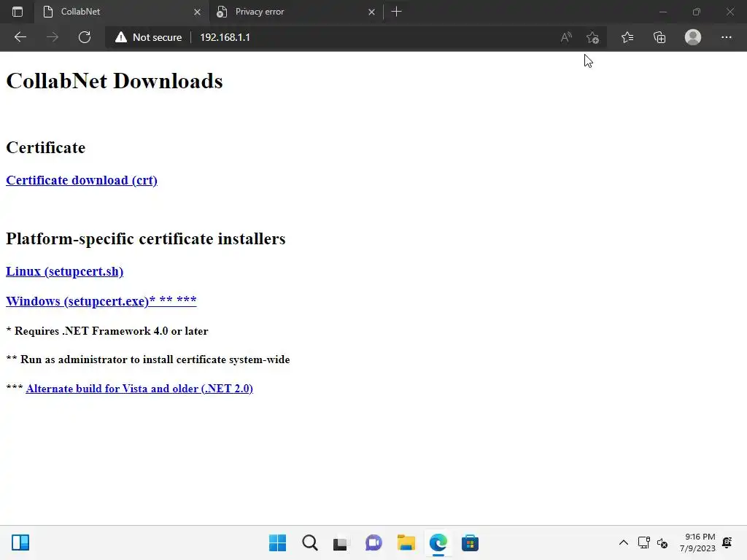Open the network status tray icon
The width and height of the screenshot is (747, 560).
[643, 542]
